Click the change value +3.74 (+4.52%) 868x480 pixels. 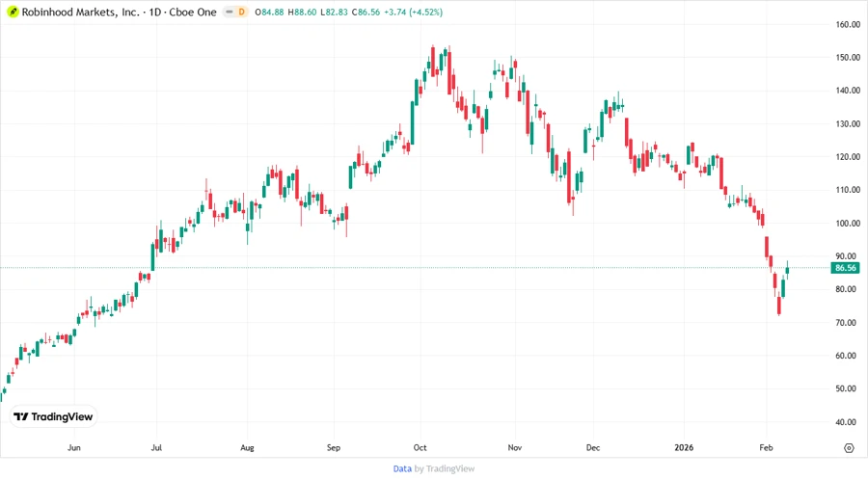(x=413, y=12)
